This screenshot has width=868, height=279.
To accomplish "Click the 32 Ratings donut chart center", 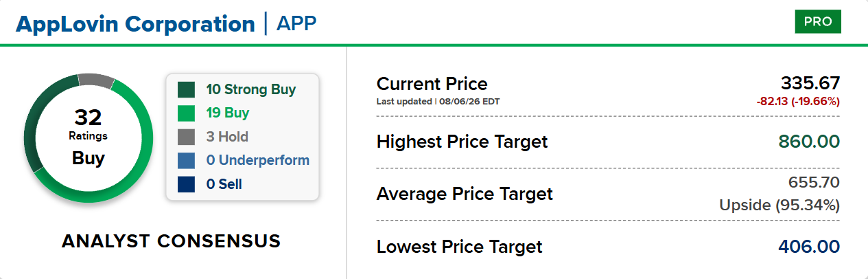I will (89, 137).
